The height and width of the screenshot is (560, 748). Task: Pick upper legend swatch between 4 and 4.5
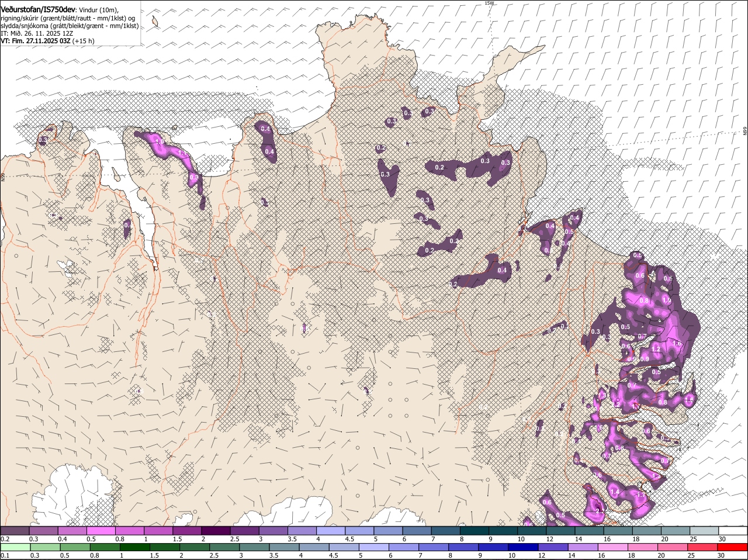[330, 530]
